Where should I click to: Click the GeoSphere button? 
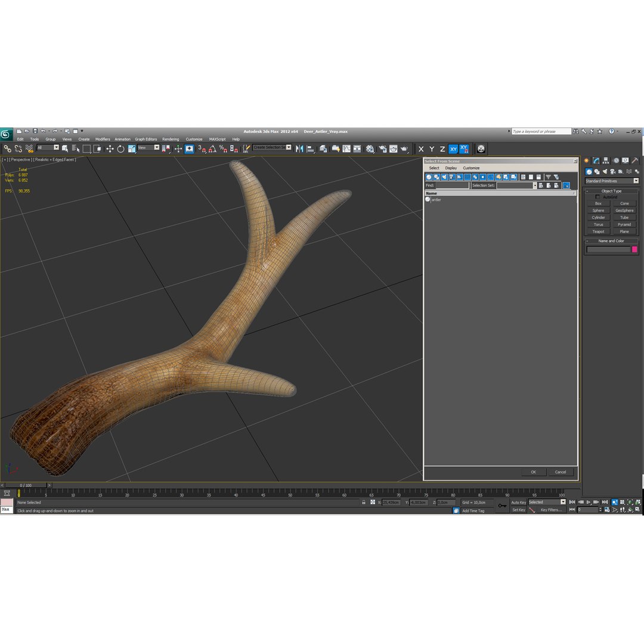(x=624, y=210)
